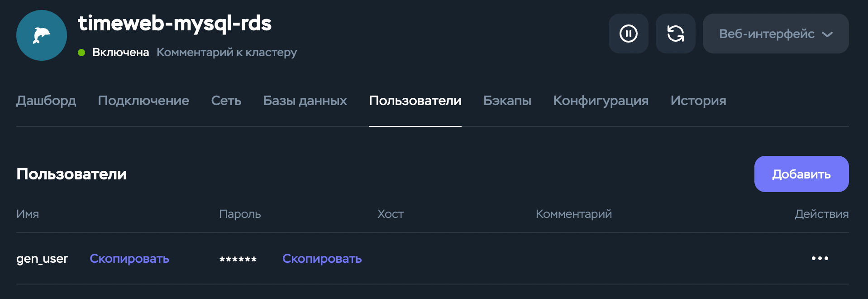Open the Дашборд tab
This screenshot has width=868, height=299.
coord(46,101)
